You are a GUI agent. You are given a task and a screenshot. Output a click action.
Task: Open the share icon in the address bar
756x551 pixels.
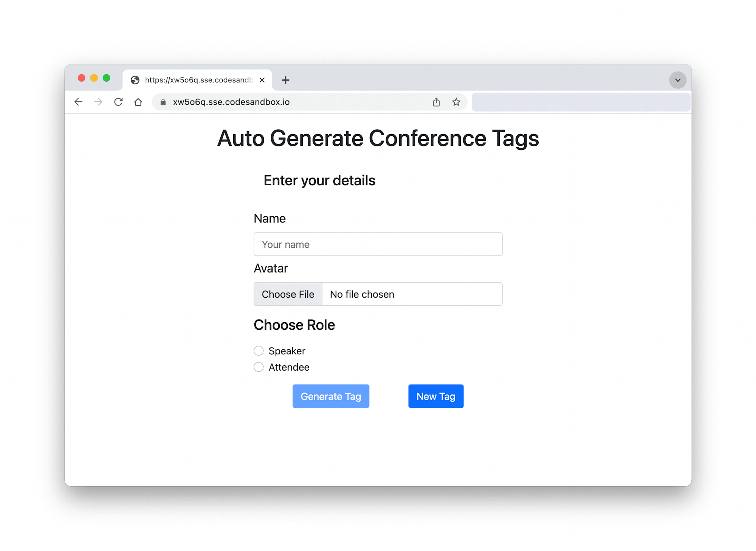click(x=436, y=102)
